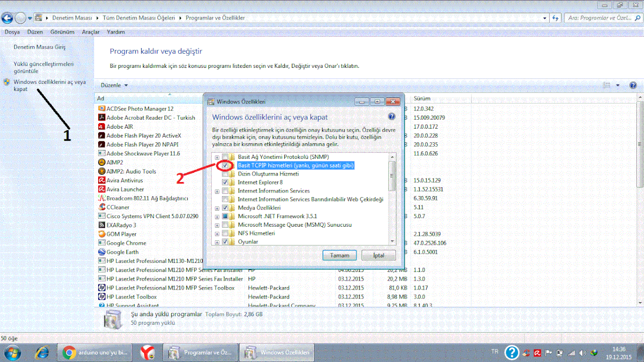Click Tüm Denetim Masası Öğeleri breadcrumb
The image size is (644, 362).
click(139, 18)
